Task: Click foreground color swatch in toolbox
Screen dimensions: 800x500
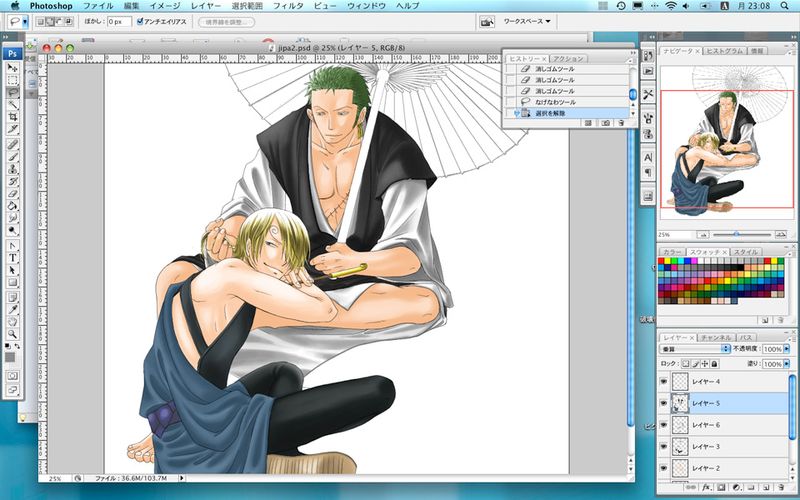Action: (10, 357)
